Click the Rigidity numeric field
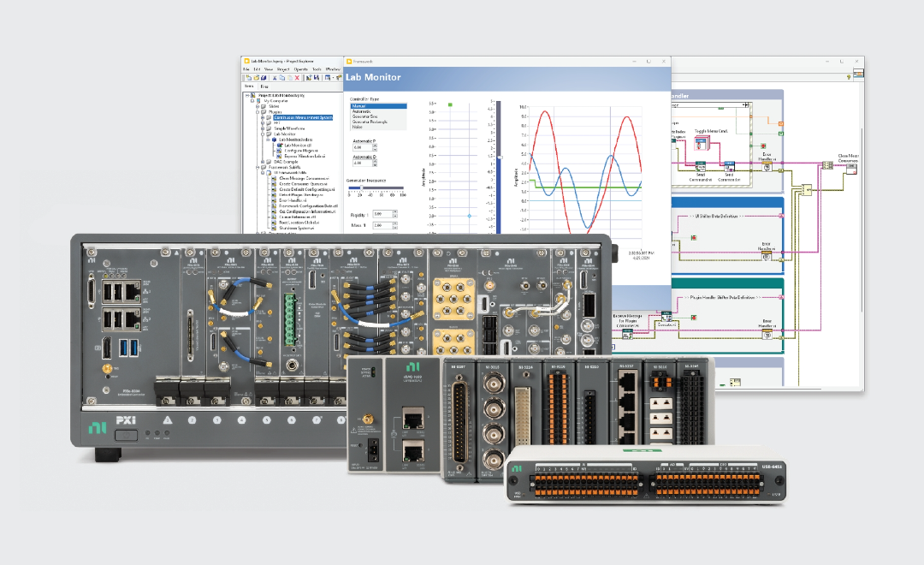The image size is (924, 565). click(x=382, y=214)
